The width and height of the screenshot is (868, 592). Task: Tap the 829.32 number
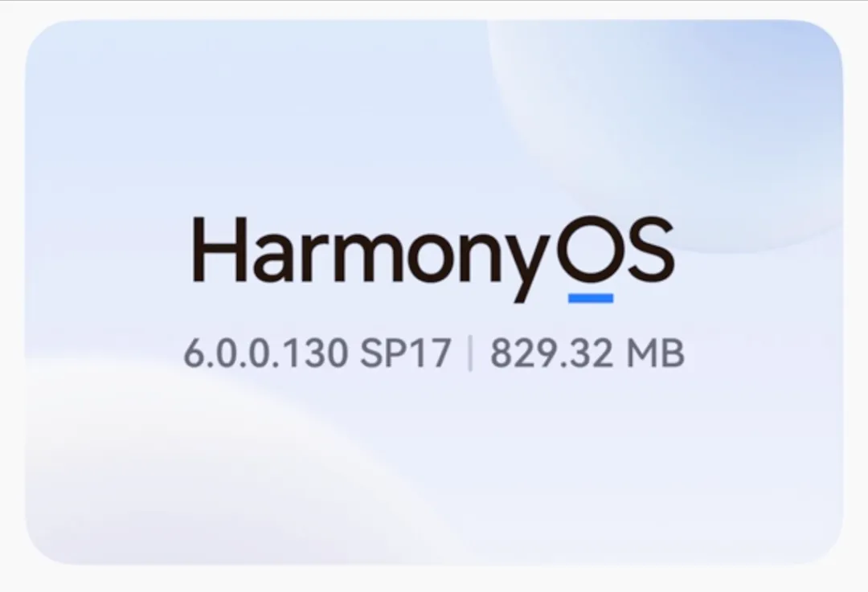552,353
